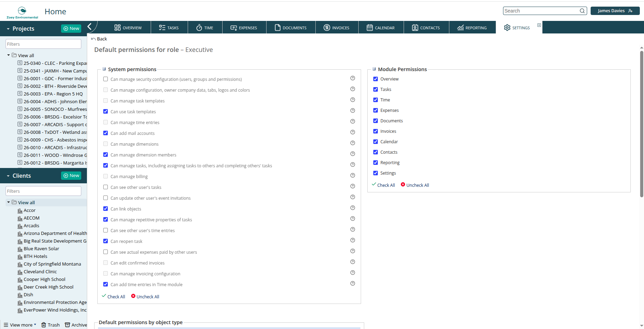Go to the Invoices tab
Screen dimensions: 644x329
(336, 28)
